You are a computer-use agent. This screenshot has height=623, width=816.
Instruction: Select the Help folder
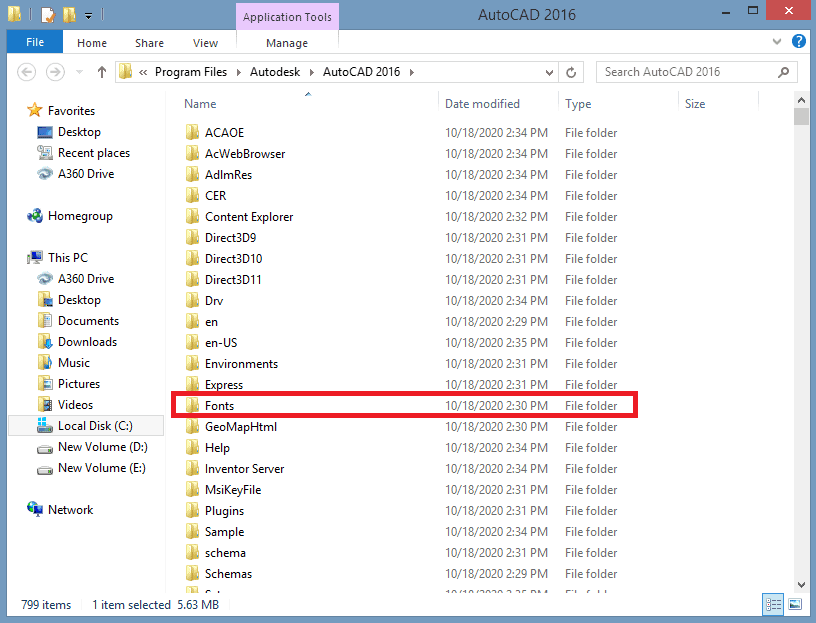pos(217,448)
